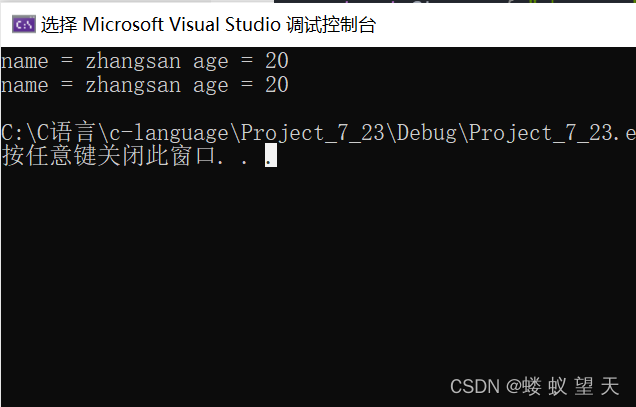Click the word name on the second output line
The image size is (636, 407).
24,85
